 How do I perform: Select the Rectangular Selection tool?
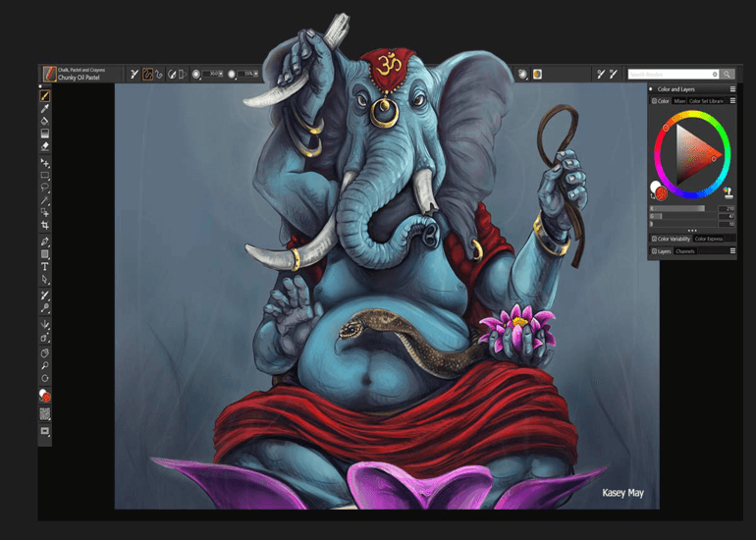pyautogui.click(x=45, y=175)
